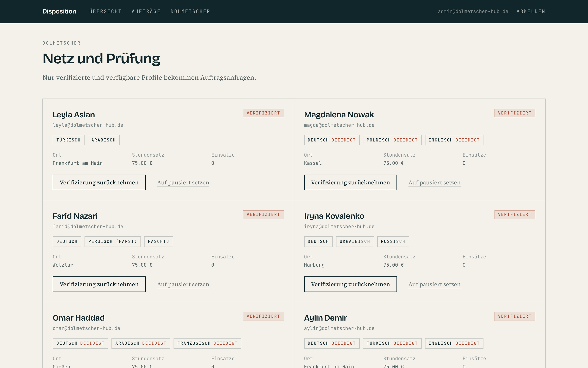Select email farid@dolmetscher-hub.de
This screenshot has width=588, height=368.
click(88, 227)
